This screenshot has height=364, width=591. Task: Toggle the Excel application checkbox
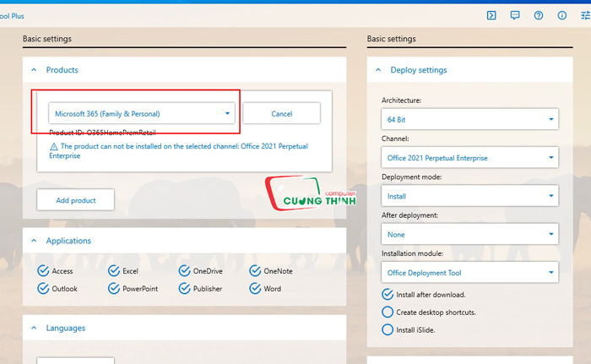pos(113,270)
